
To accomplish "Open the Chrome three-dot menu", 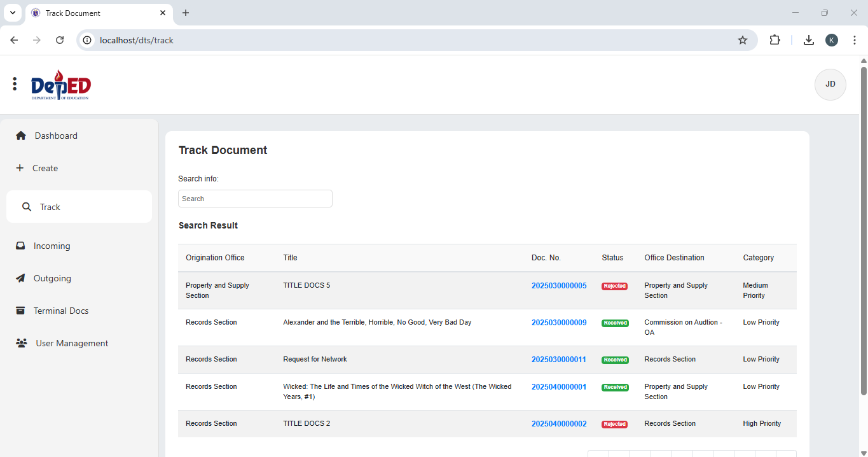I will (855, 40).
